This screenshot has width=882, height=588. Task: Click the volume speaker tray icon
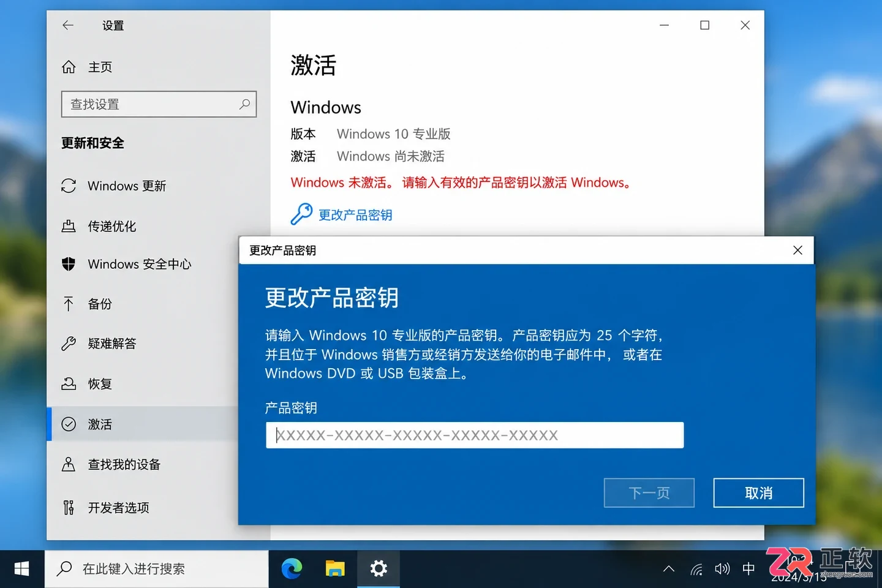click(722, 569)
